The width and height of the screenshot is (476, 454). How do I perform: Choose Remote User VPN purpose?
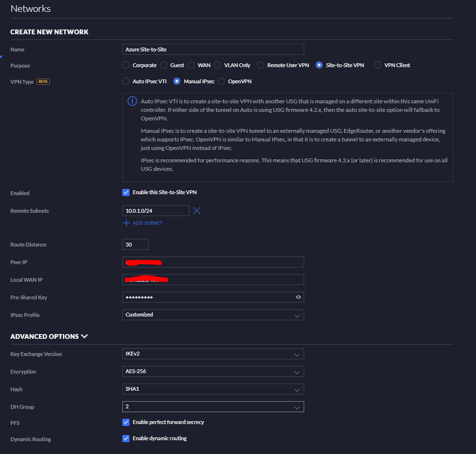pos(260,65)
